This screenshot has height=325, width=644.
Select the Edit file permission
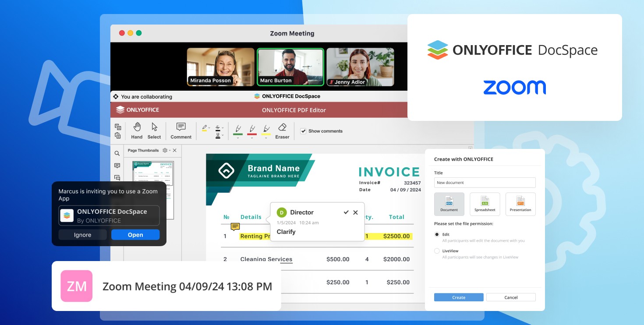tap(437, 235)
